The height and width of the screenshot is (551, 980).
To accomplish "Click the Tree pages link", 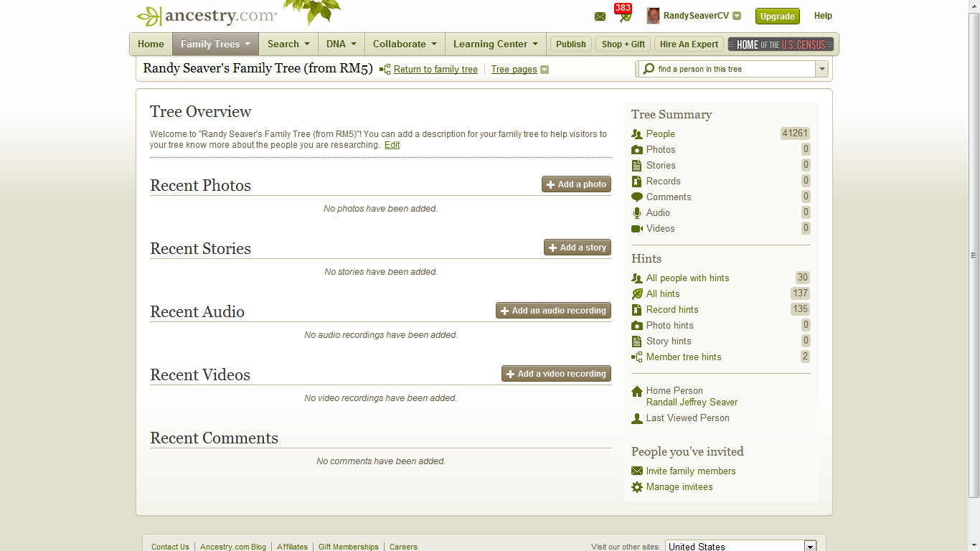I will point(514,70).
